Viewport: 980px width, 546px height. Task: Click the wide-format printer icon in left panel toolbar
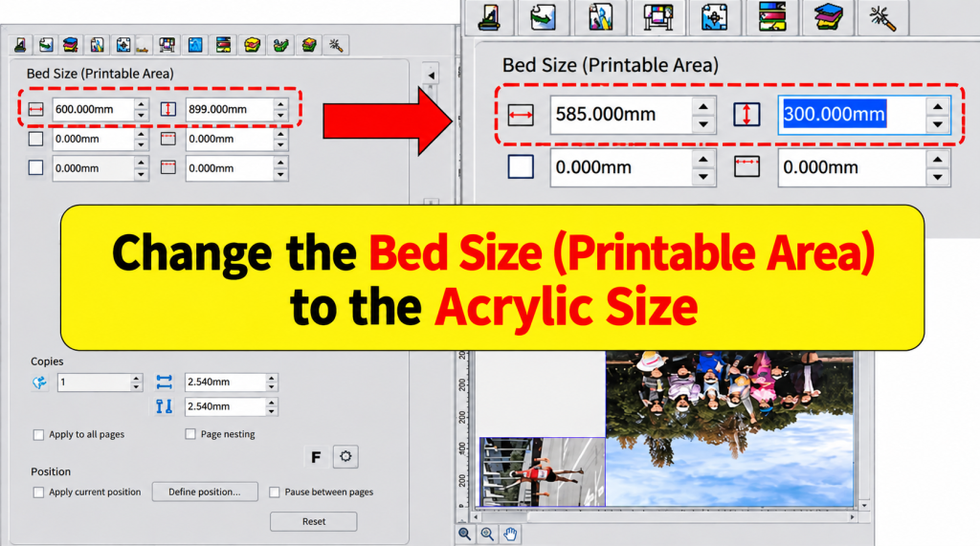click(x=167, y=45)
